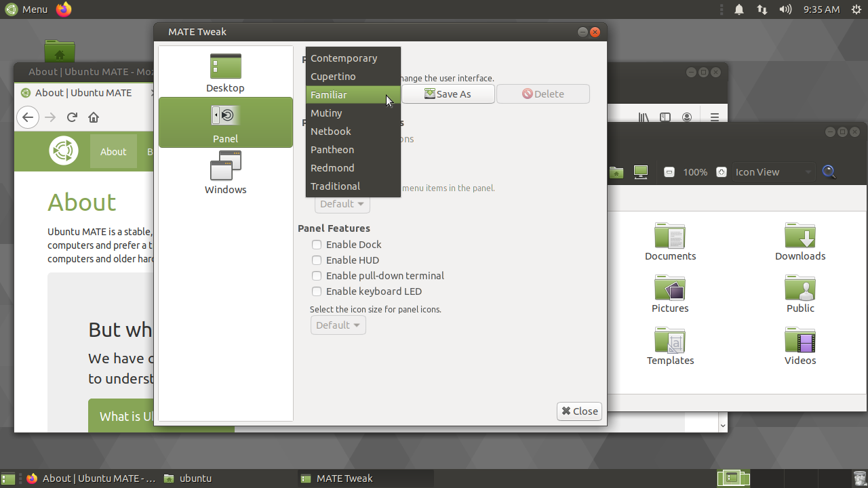Click the Save As button
This screenshot has height=488, width=868.
448,94
